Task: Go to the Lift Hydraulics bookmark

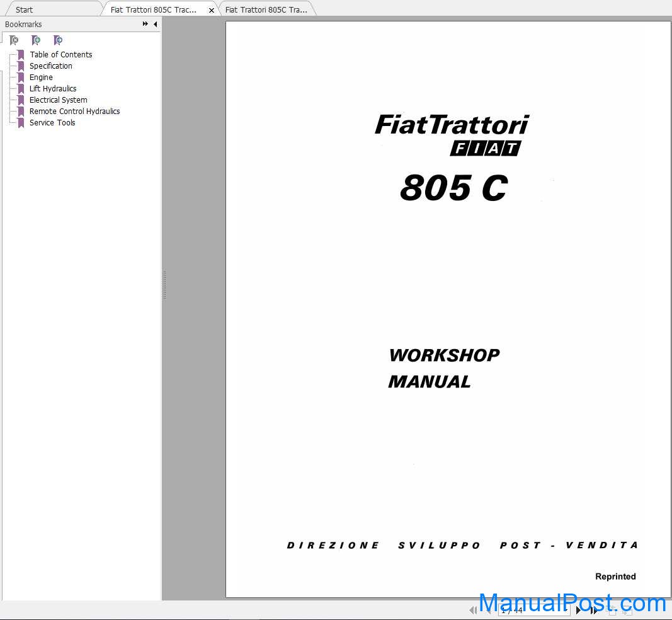Action: 53,89
